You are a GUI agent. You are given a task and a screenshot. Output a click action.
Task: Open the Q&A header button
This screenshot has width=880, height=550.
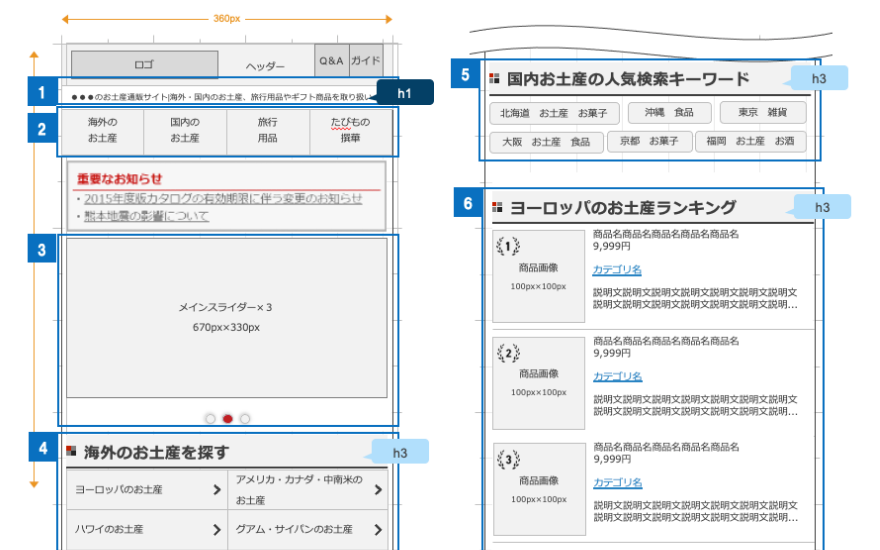click(331, 61)
